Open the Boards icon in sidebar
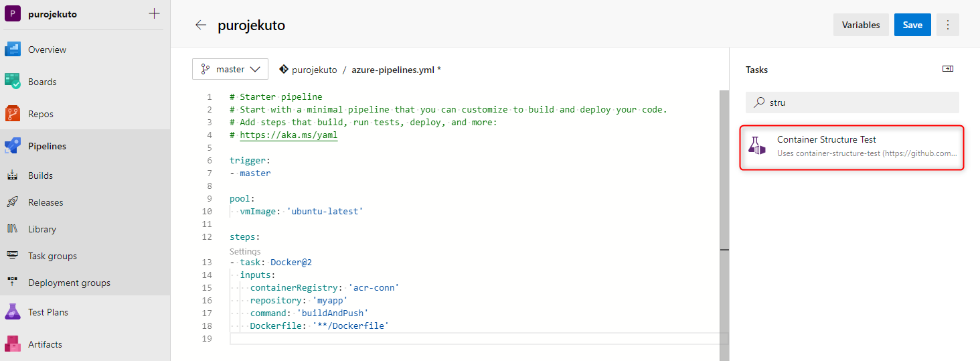The width and height of the screenshot is (980, 361). point(13,82)
